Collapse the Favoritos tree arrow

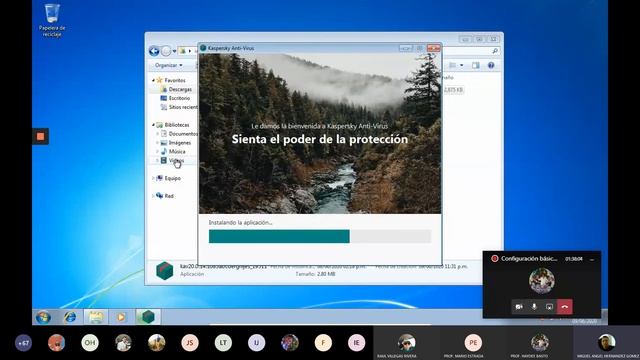click(x=153, y=80)
